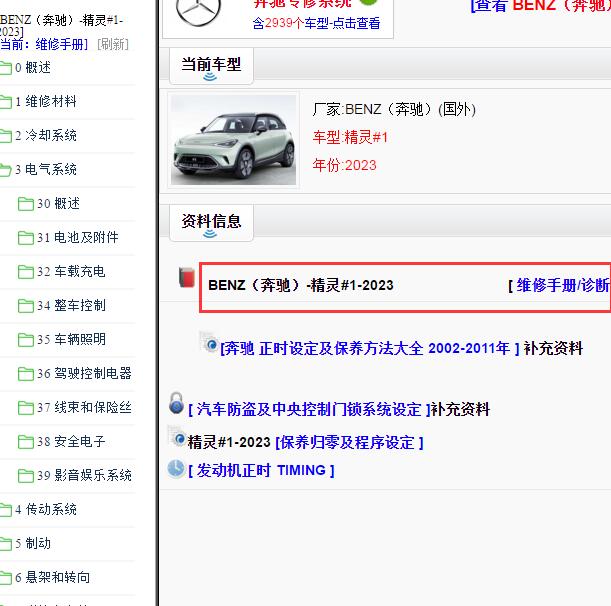Open subsection 36 驾驶控制电器
The height and width of the screenshot is (606, 611).
85,373
